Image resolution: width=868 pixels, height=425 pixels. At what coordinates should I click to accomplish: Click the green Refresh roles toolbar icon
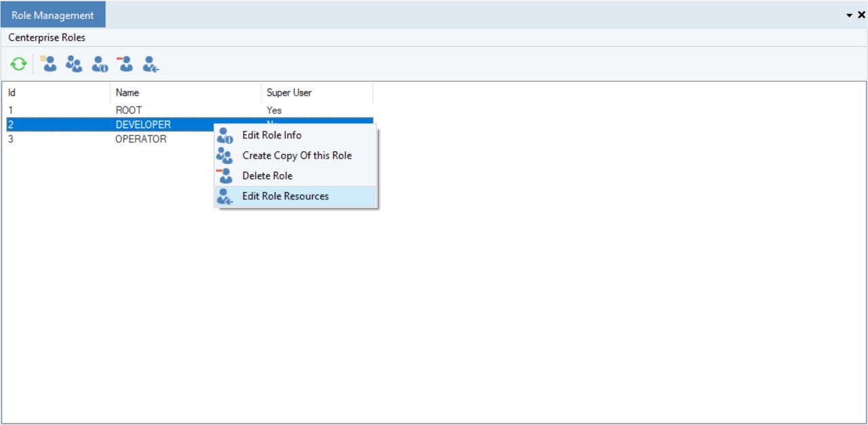click(18, 64)
